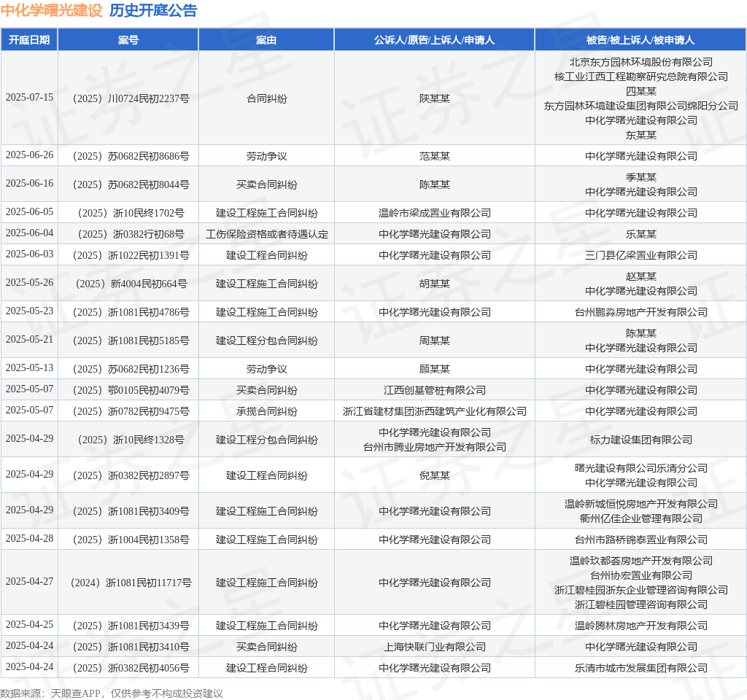Click defendant 台州市路桥锦泰置业有限公司
Screen dimensions: 747x700
point(641,540)
